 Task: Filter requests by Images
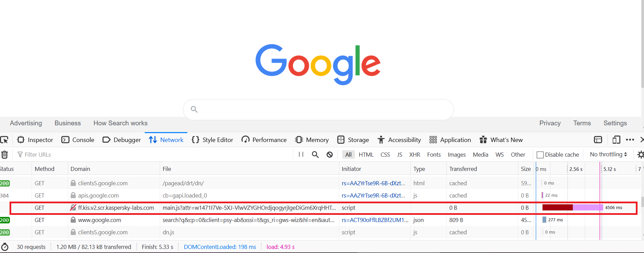(x=457, y=155)
